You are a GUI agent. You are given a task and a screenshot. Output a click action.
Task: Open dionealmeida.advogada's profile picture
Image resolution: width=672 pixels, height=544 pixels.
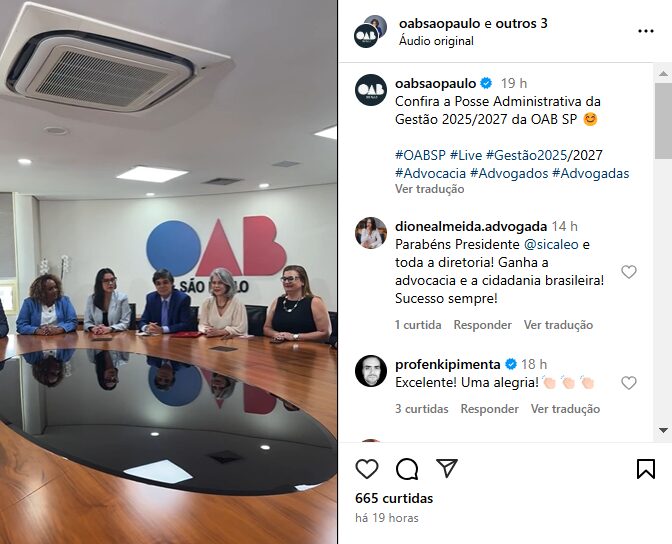point(371,233)
